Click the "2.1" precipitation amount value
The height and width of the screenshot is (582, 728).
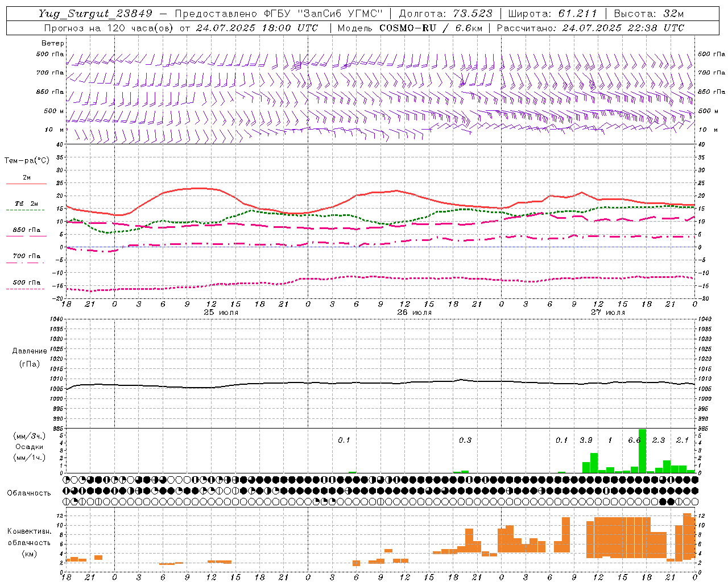coord(682,440)
